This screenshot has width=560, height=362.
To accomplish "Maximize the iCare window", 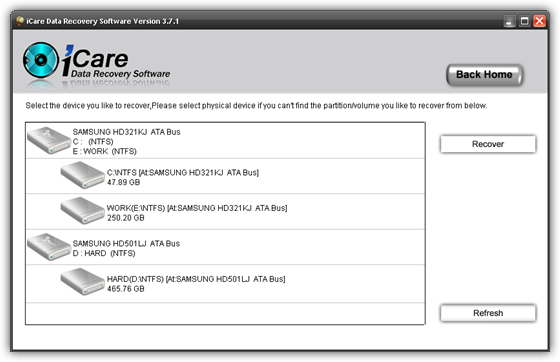I will point(524,21).
